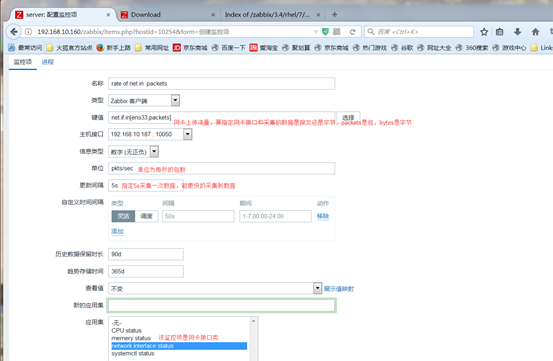The width and height of the screenshot is (553, 361).
Task: Close the 'server: 配置监控项' tab
Action: 108,15
